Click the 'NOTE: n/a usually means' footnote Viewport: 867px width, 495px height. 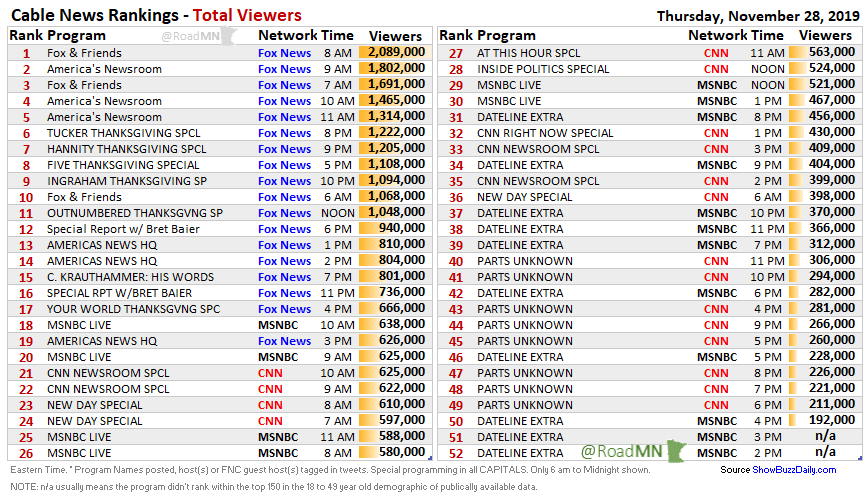click(274, 487)
